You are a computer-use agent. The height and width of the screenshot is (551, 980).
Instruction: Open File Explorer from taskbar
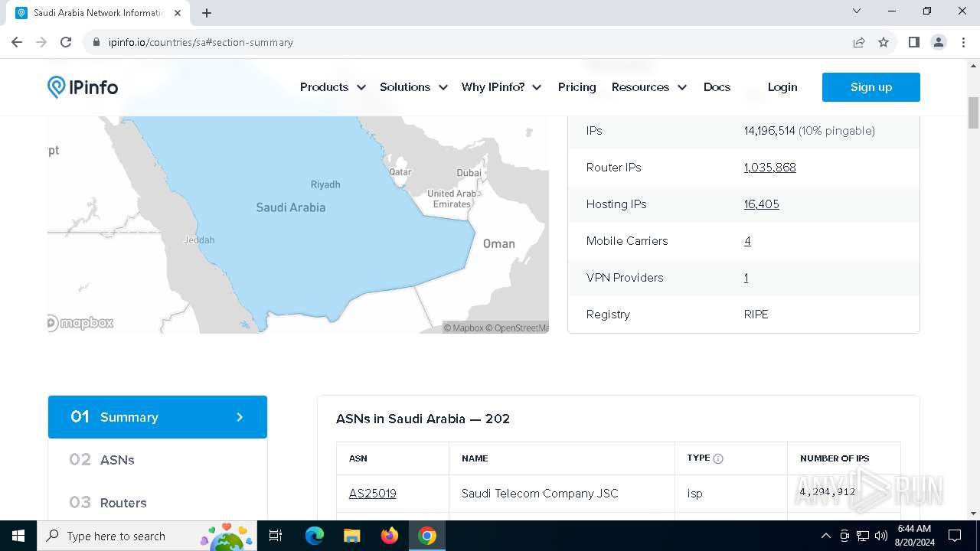tap(351, 536)
